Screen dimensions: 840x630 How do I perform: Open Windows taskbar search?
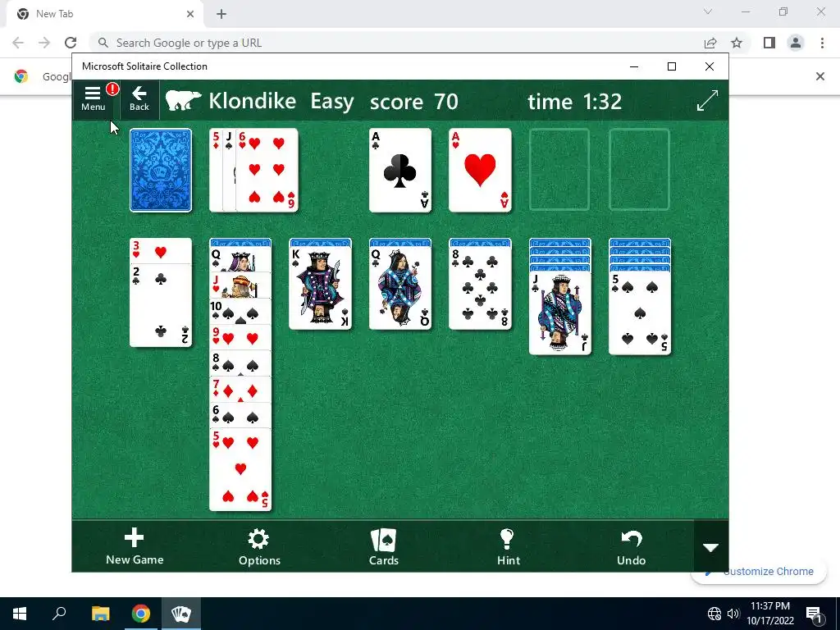point(59,614)
